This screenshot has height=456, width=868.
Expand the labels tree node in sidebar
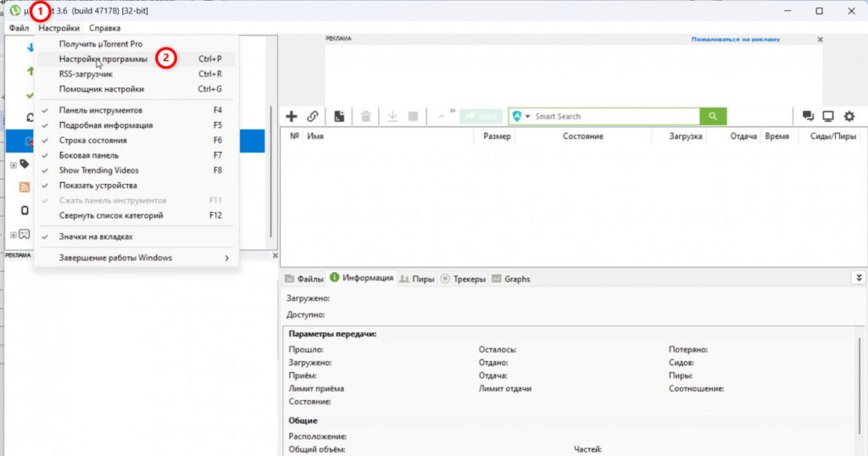pos(14,165)
